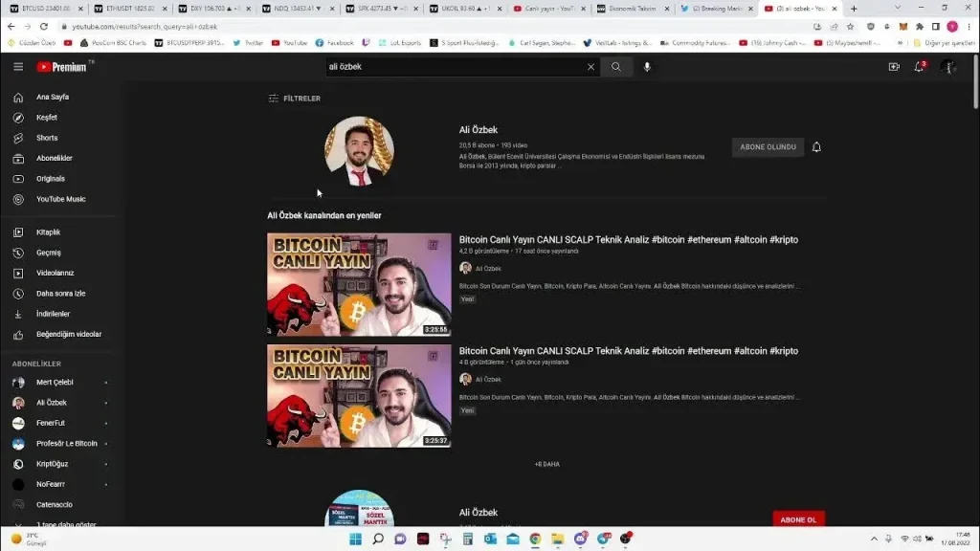Open the notifications bell in header

919,67
